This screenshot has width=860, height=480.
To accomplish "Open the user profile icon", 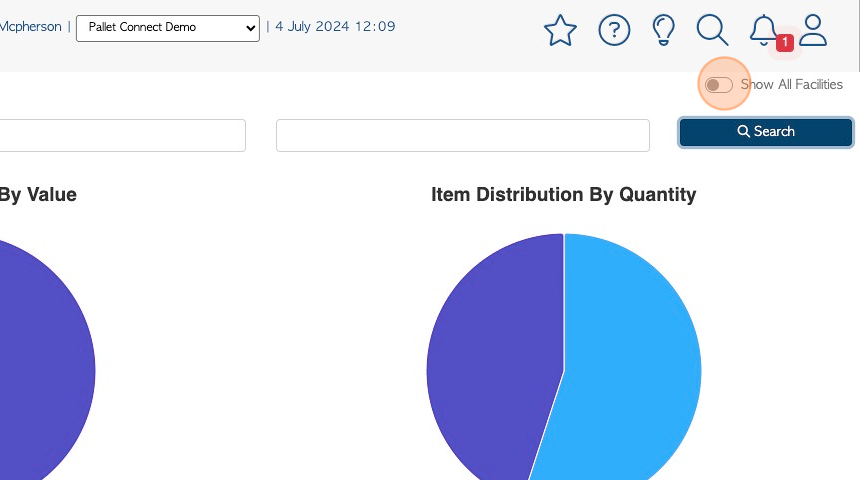I will (x=812, y=30).
